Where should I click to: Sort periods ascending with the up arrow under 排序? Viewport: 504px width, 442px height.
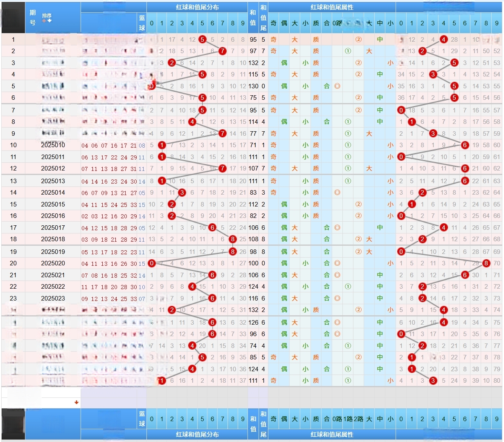click(44, 20)
